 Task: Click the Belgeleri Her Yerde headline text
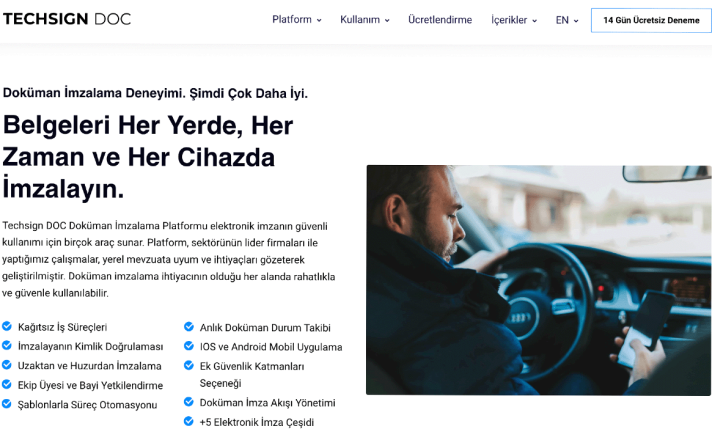coord(148,157)
